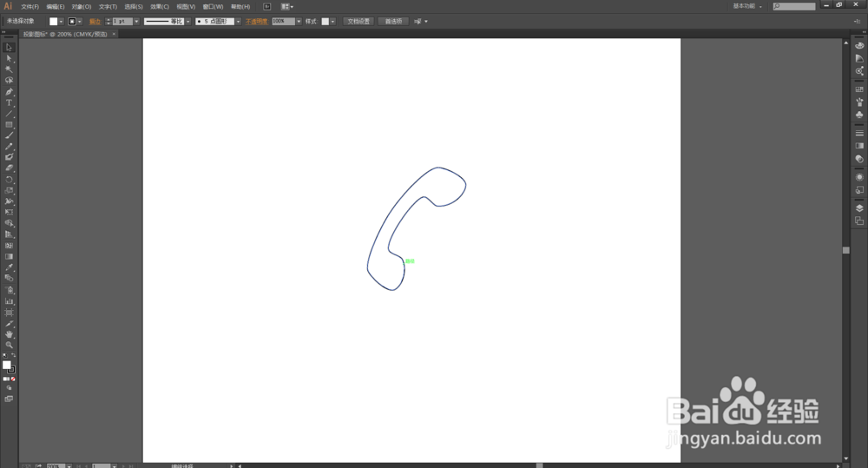Select the Scale tool
The height and width of the screenshot is (468, 868).
coord(9,190)
